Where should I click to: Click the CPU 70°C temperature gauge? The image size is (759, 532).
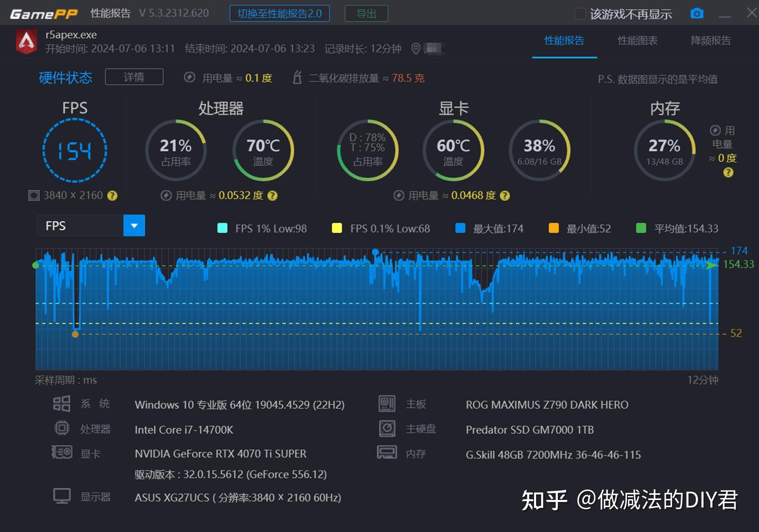263,151
